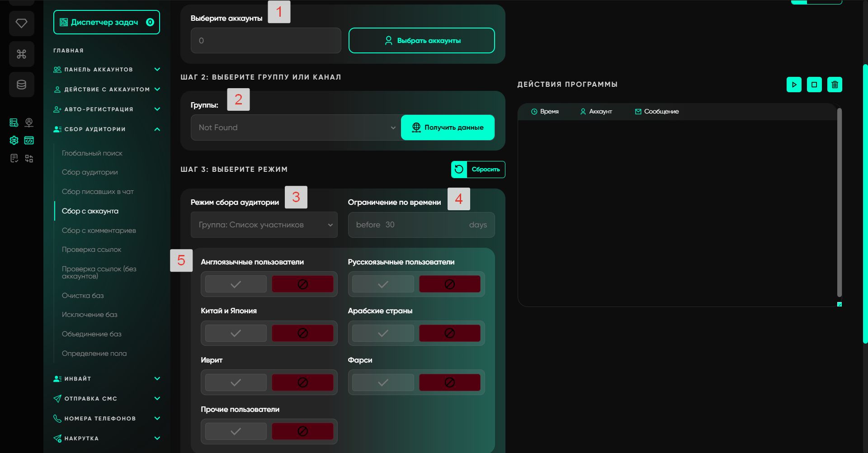Click the stop square icon
Image resolution: width=868 pixels, height=453 pixels.
click(x=814, y=85)
